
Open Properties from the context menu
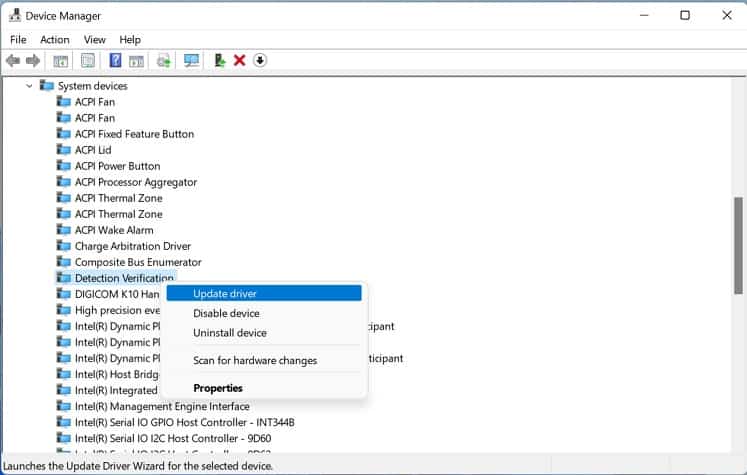point(264,388)
